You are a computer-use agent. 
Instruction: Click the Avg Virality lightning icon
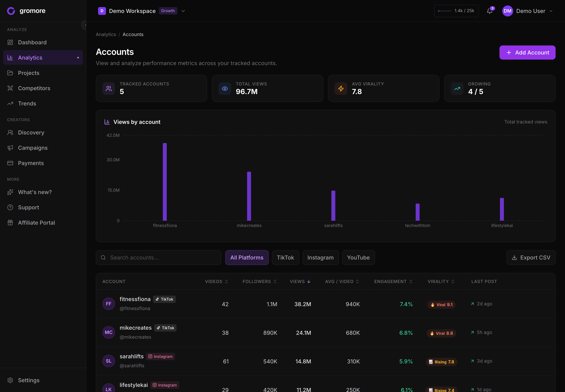point(341,88)
